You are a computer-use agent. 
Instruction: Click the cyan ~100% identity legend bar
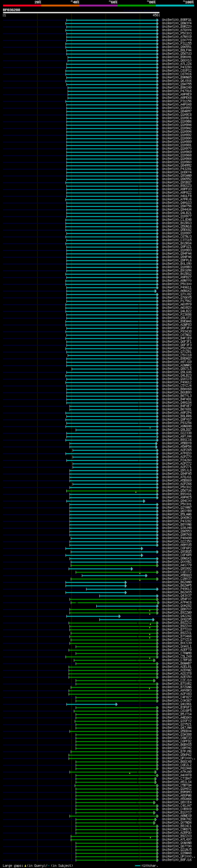175,6
